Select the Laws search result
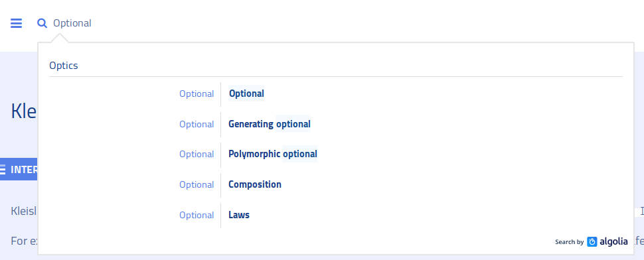This screenshot has width=644, height=260. click(x=239, y=215)
